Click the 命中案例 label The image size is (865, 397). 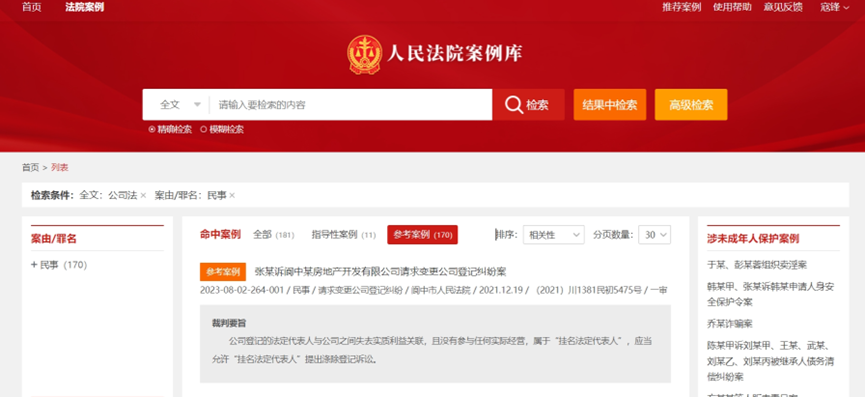[220, 235]
